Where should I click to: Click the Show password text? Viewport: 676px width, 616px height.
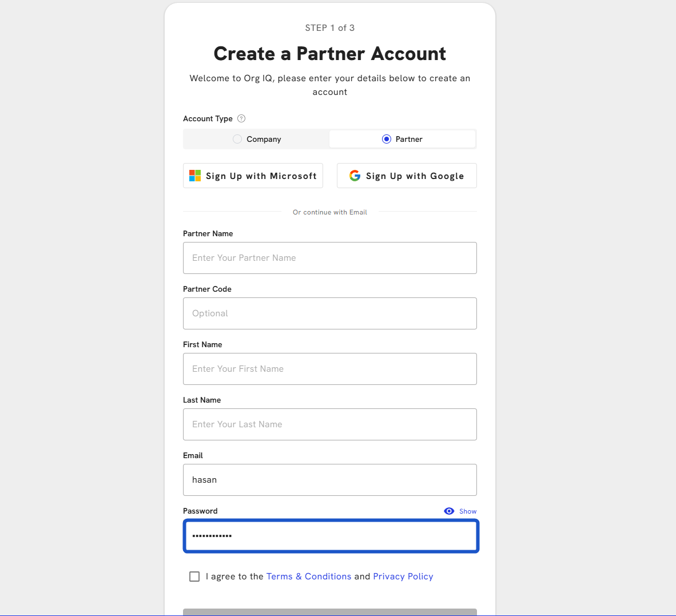click(x=468, y=511)
